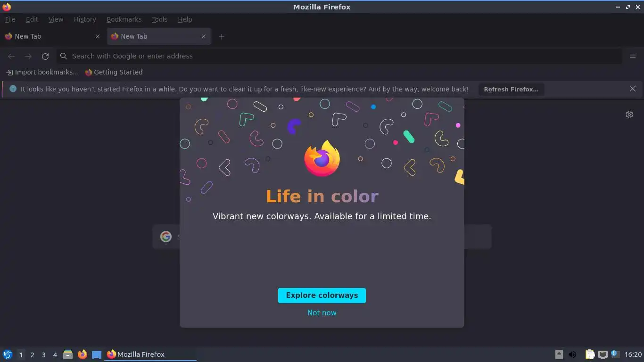This screenshot has width=644, height=362.
Task: Open the network connection tray icon
Action: tap(603, 354)
